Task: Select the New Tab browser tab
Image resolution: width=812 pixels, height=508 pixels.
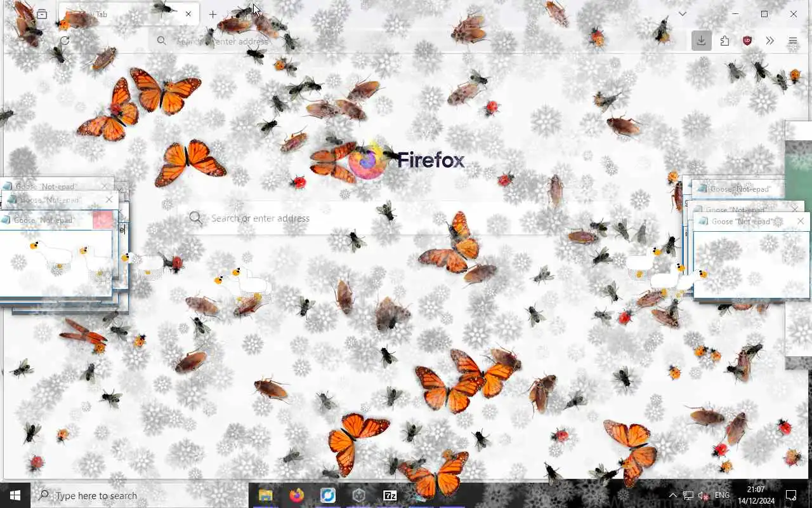Action: click(128, 14)
